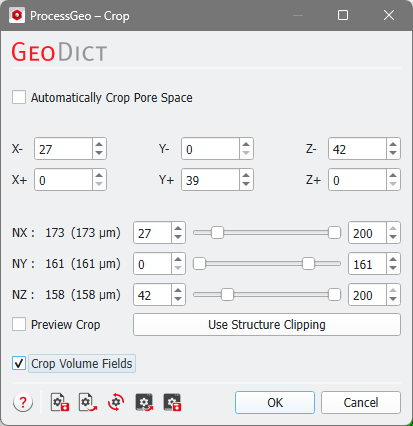
Task: Grab the NY slider left handle
Action: (200, 264)
